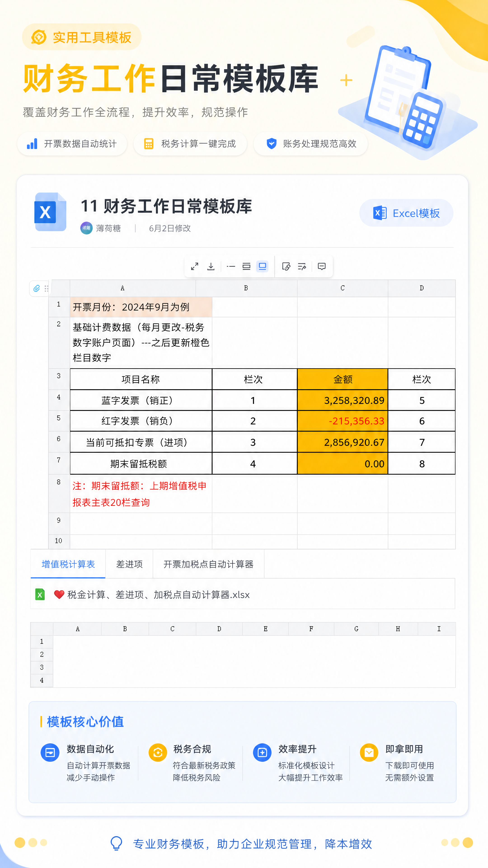Click the 数据自动化 blue icon
Screen dimensions: 488x868
[50, 752]
